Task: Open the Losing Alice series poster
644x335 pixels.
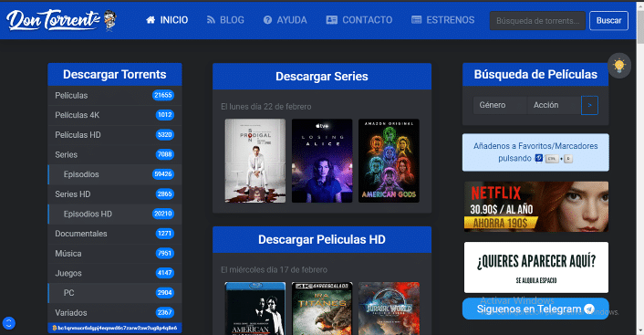Action: coord(322,161)
